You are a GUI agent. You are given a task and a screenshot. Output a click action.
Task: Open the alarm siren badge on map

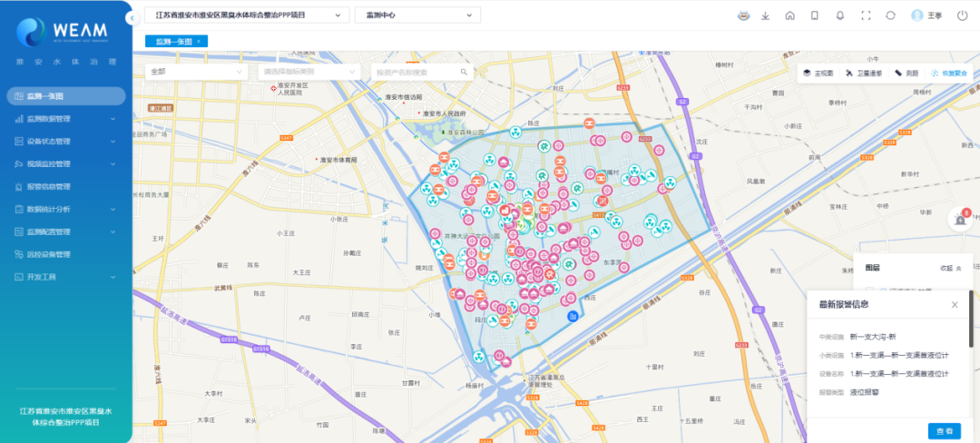coord(961,219)
